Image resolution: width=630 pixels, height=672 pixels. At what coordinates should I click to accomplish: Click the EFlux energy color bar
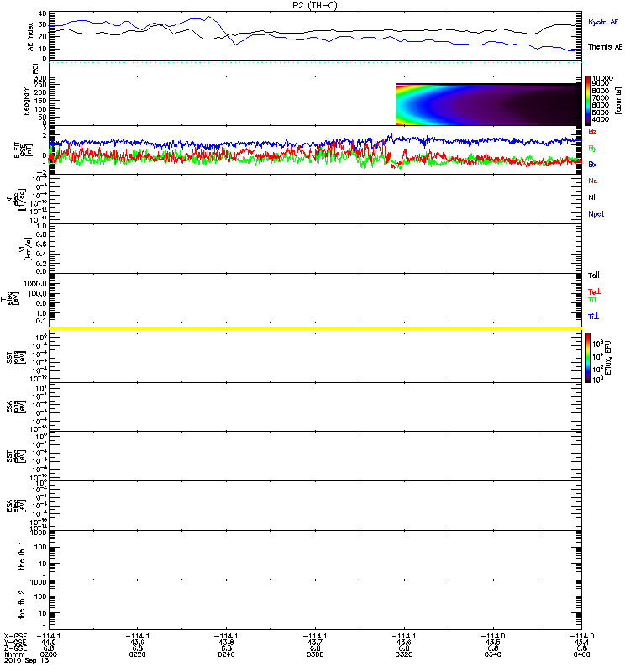(x=588, y=358)
